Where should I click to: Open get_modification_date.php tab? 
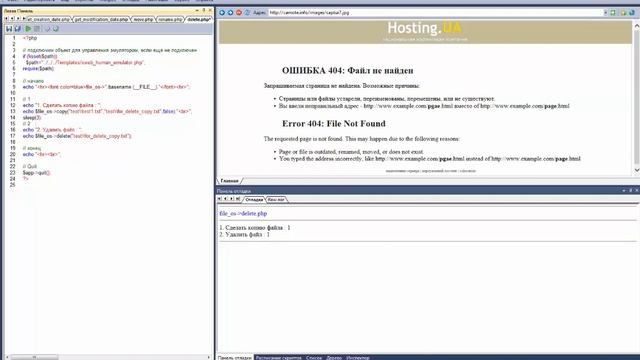101,19
